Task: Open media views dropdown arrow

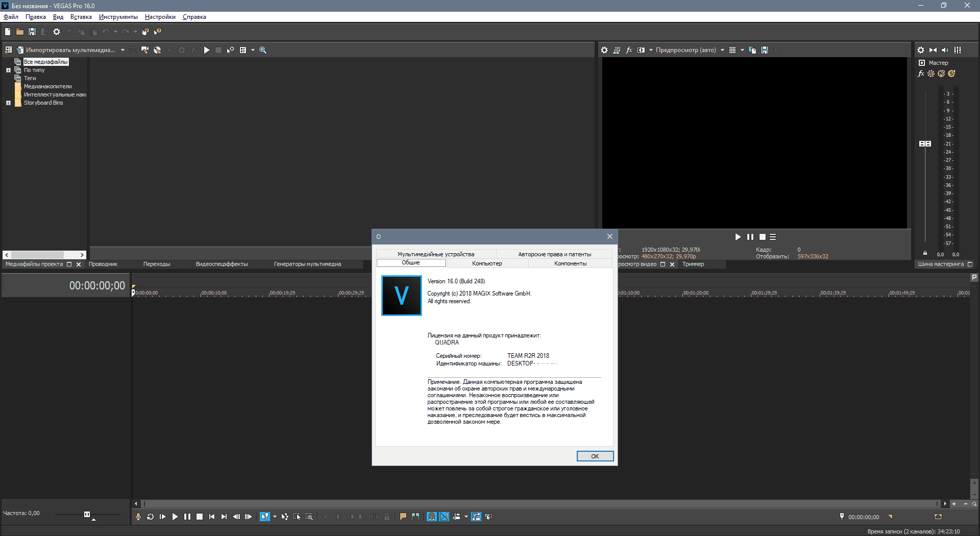Action: tap(253, 50)
